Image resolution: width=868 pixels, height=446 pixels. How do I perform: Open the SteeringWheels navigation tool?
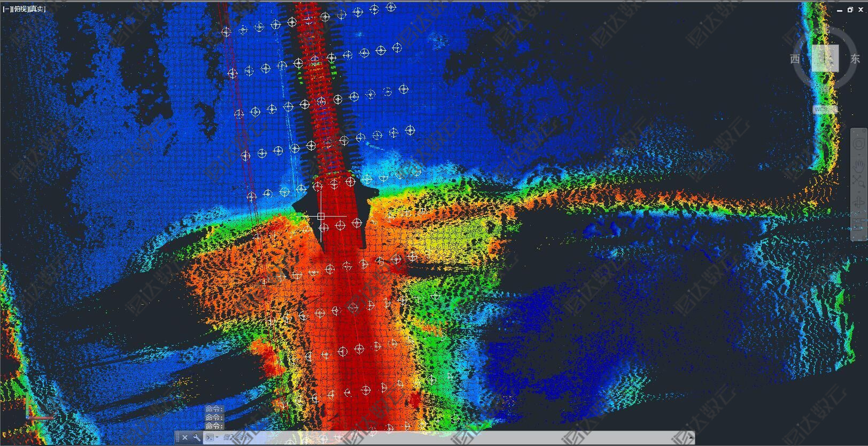point(859,144)
